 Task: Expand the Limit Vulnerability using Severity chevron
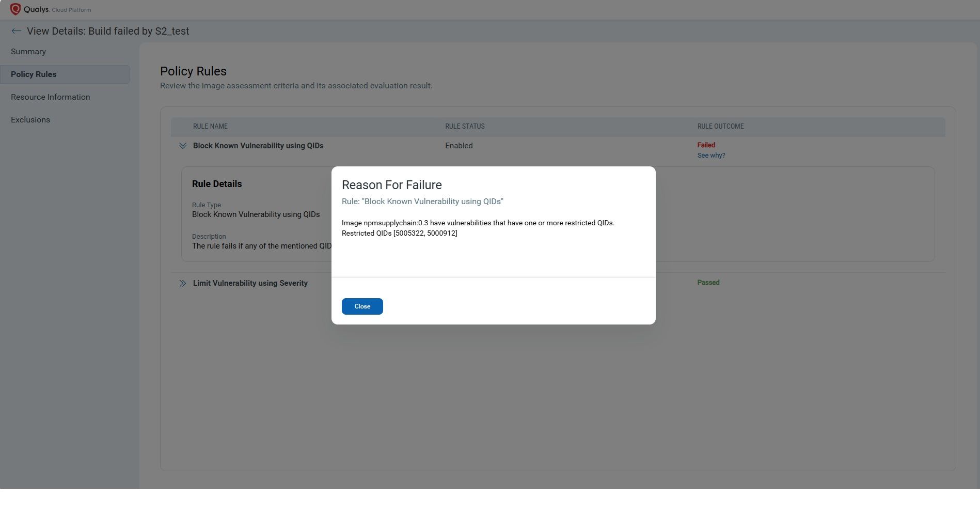182,283
